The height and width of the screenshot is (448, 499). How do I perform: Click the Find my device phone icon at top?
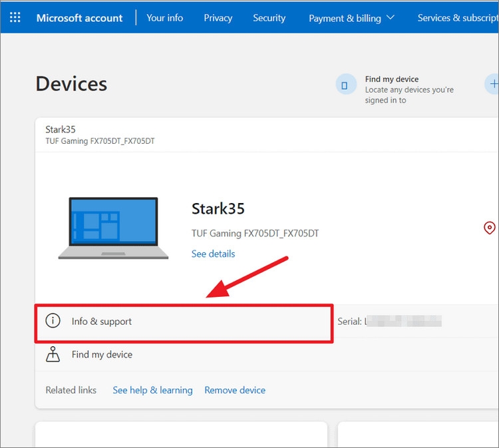pyautogui.click(x=345, y=85)
